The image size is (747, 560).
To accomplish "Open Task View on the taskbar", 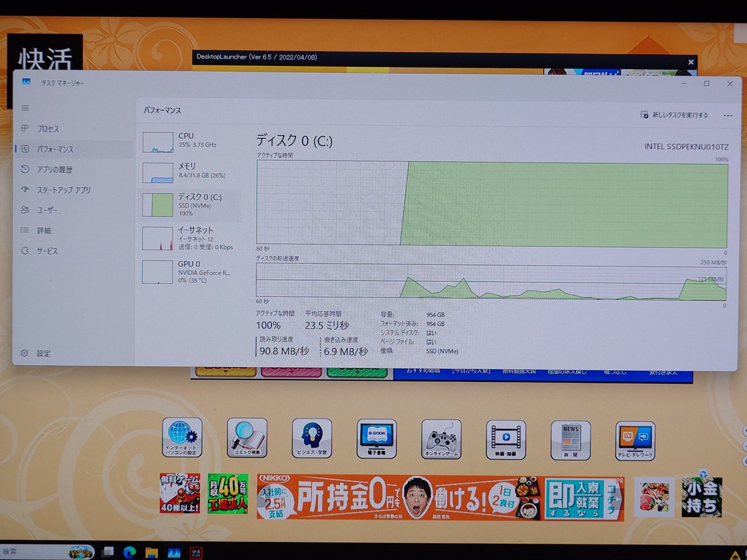I will point(108,552).
